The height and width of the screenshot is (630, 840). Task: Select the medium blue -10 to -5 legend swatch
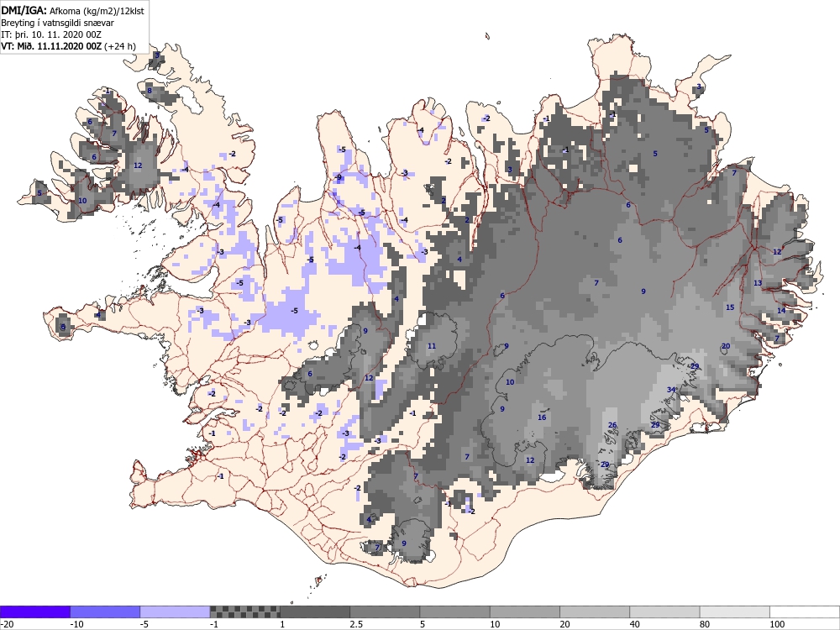(105, 612)
